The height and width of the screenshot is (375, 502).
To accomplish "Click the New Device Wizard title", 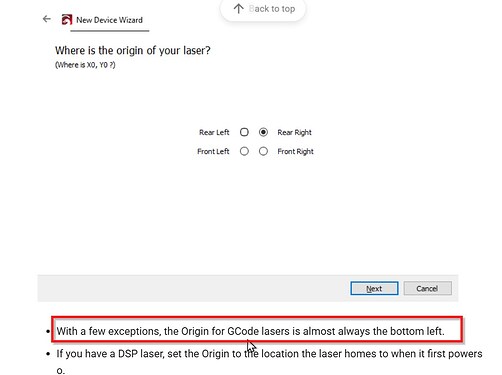I will tap(109, 20).
